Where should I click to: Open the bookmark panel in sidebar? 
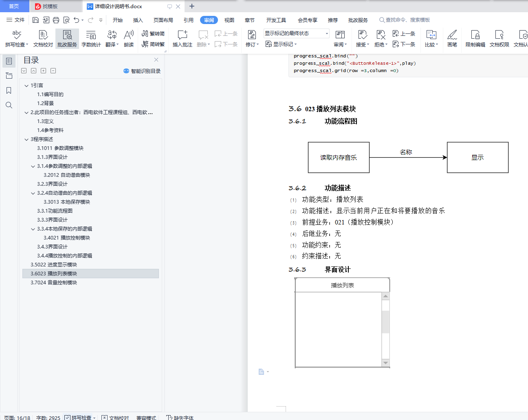pyautogui.click(x=9, y=90)
